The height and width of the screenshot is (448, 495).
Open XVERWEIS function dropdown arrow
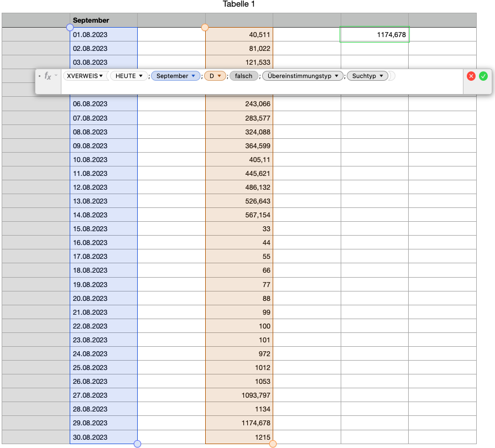point(101,76)
